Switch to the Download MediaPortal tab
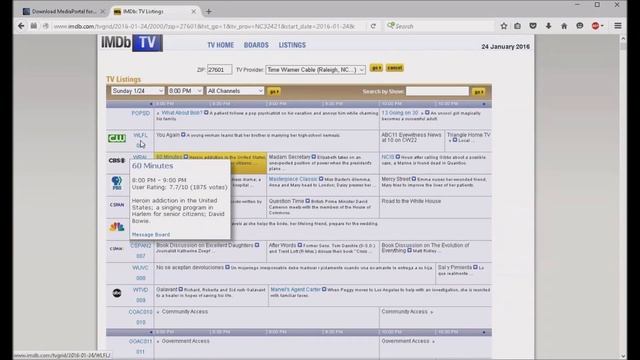 pyautogui.click(x=63, y=11)
